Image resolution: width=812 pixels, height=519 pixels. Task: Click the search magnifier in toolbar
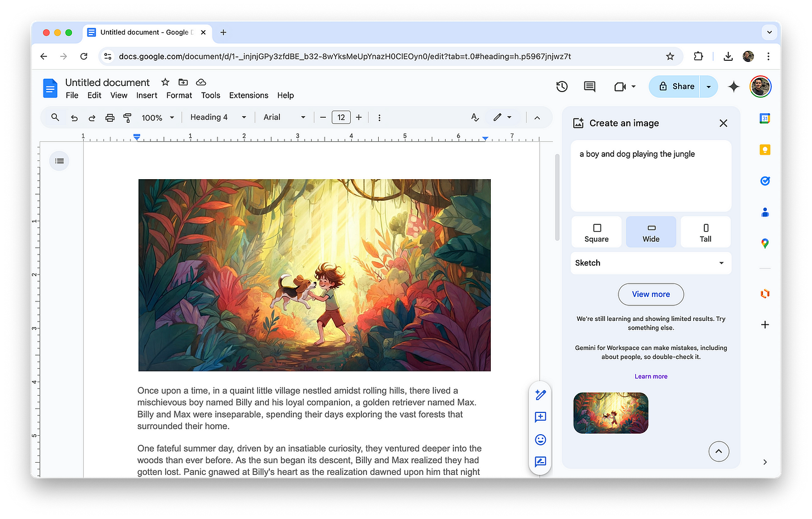point(55,117)
